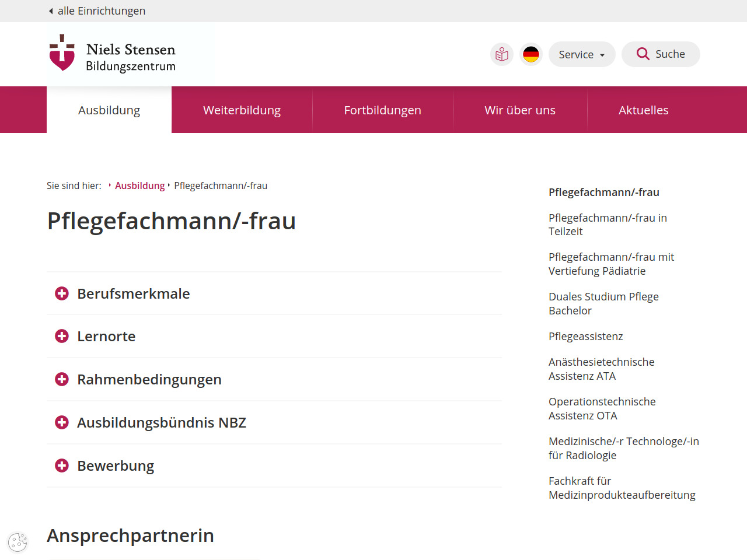Open the easy-language reading icon

coord(501,54)
